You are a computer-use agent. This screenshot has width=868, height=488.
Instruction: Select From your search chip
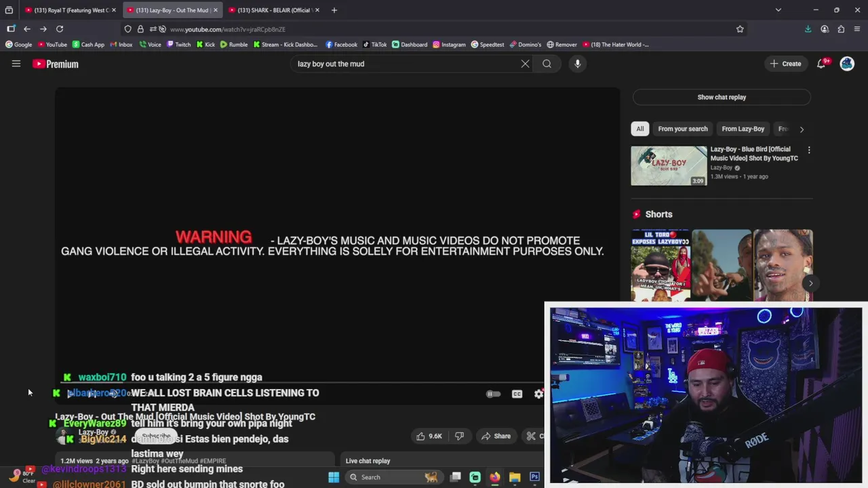click(x=682, y=129)
